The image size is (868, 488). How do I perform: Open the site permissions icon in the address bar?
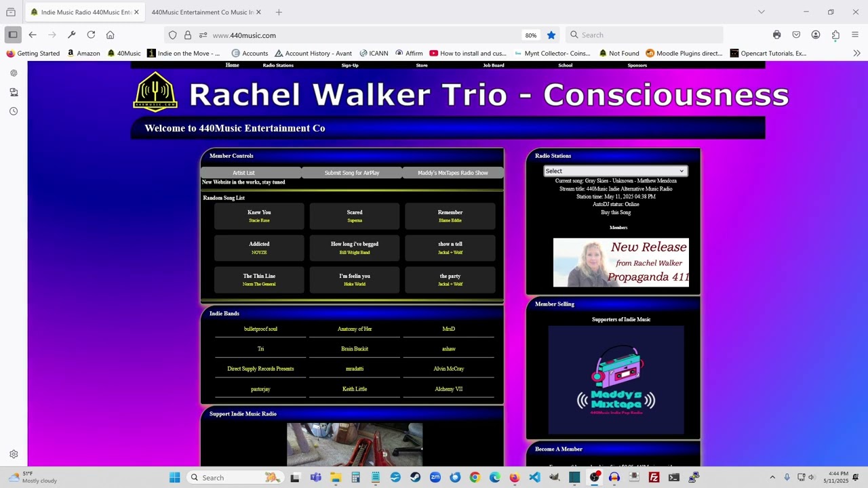(203, 35)
